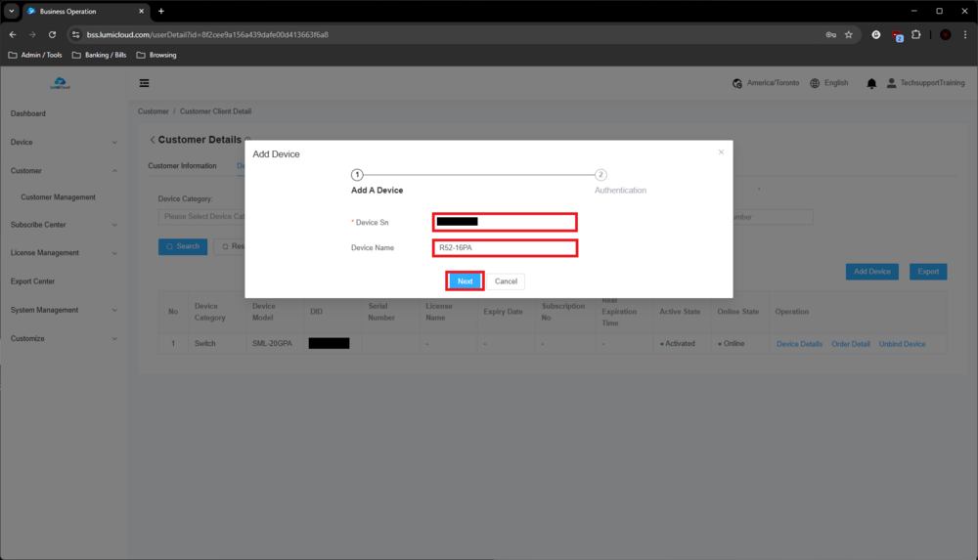The width and height of the screenshot is (978, 560).
Task: Open Dashboard from the sidebar
Action: pyautogui.click(x=28, y=113)
